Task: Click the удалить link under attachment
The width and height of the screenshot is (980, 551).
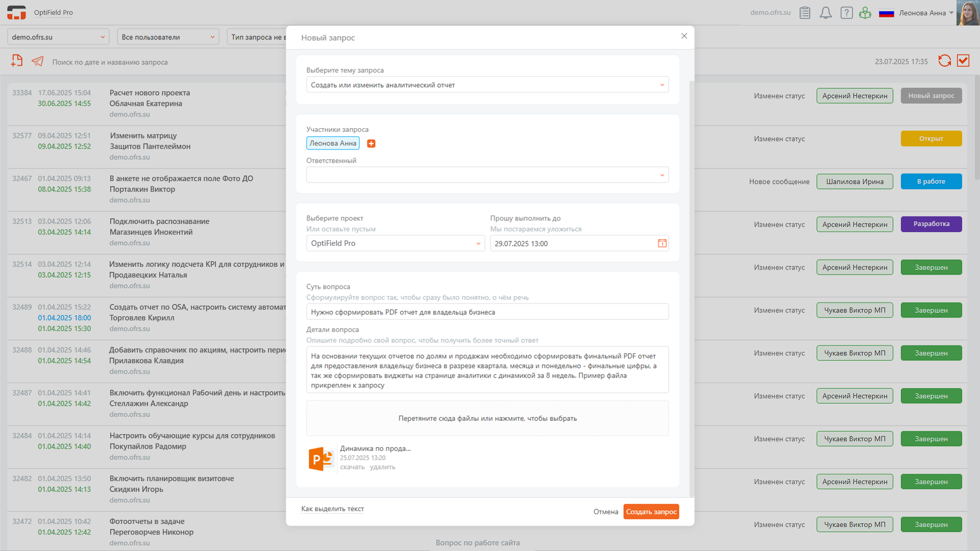Action: [x=382, y=467]
